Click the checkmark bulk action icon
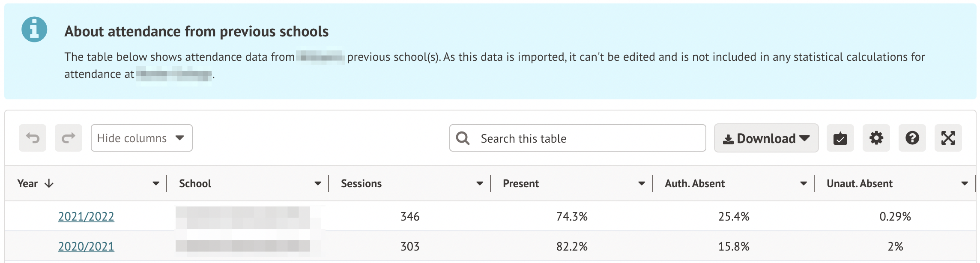 pyautogui.click(x=840, y=138)
